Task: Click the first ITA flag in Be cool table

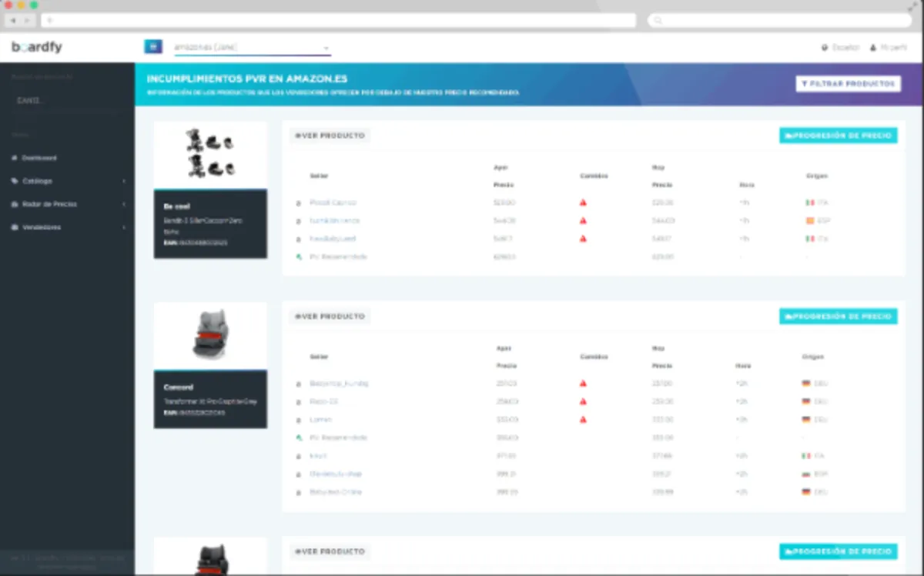Action: [x=809, y=203]
